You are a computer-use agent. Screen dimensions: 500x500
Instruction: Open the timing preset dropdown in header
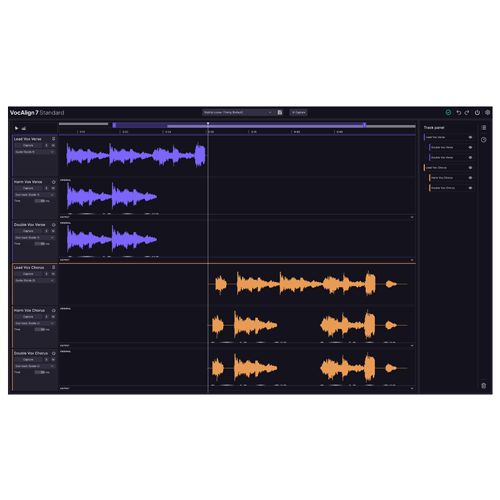point(238,113)
